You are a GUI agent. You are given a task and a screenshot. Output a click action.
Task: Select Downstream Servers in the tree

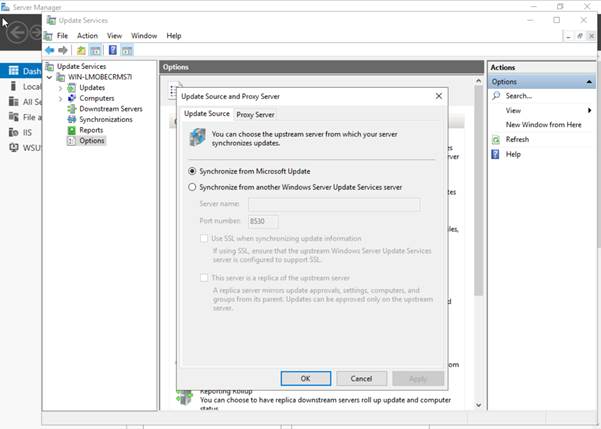111,109
